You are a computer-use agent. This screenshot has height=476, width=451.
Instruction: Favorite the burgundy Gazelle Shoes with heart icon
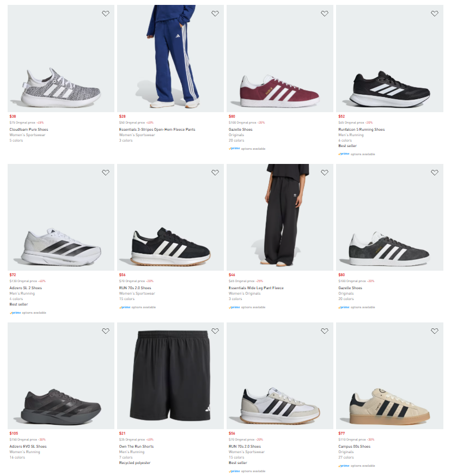(325, 14)
